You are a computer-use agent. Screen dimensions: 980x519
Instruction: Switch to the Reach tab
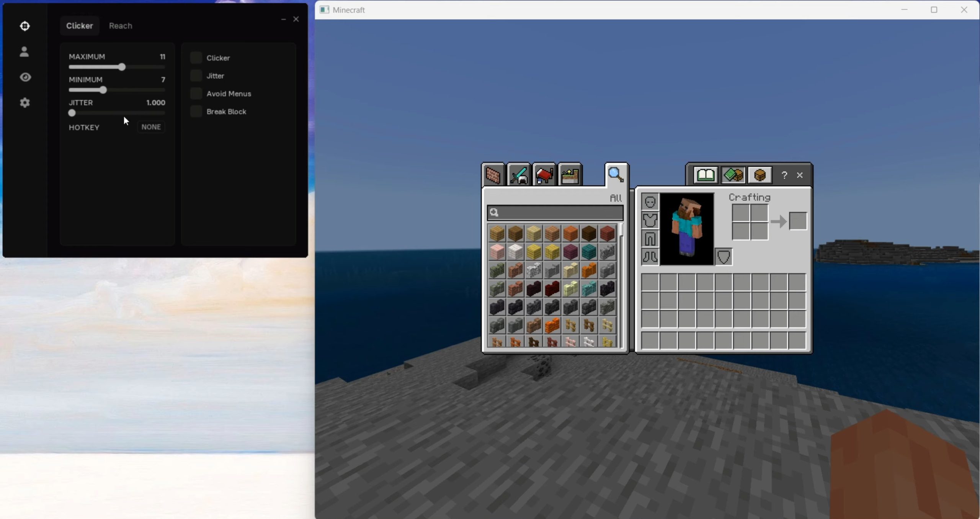tap(120, 26)
